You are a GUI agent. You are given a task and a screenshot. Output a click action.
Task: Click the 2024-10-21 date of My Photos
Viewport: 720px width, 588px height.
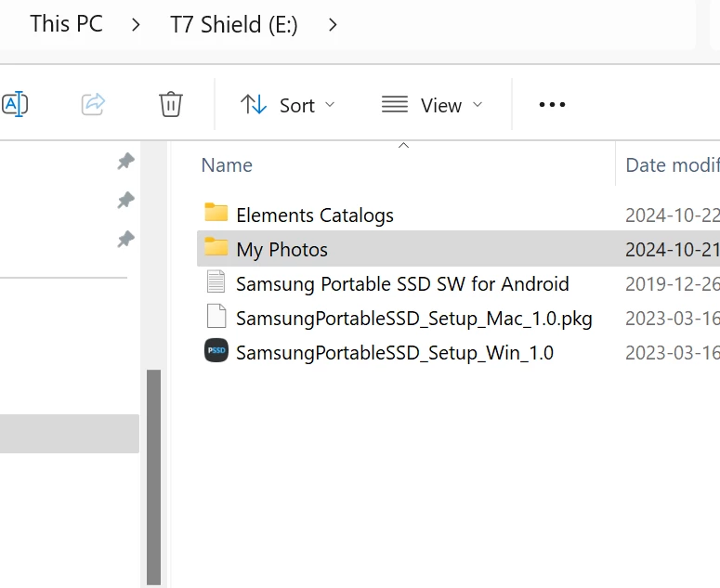[x=673, y=250]
